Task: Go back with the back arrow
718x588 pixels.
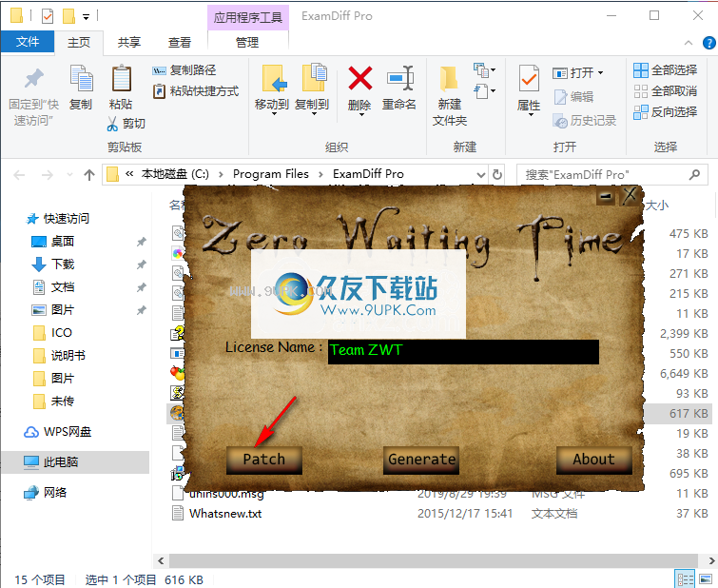Action: [19, 175]
